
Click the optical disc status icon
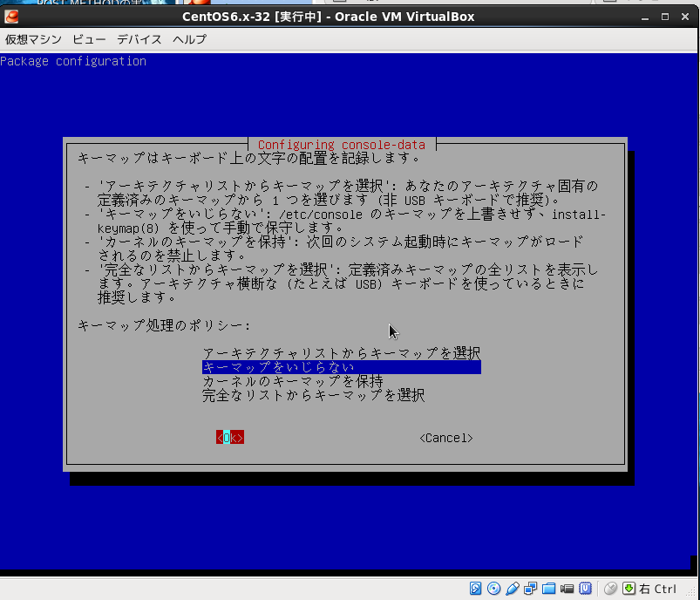point(494,589)
